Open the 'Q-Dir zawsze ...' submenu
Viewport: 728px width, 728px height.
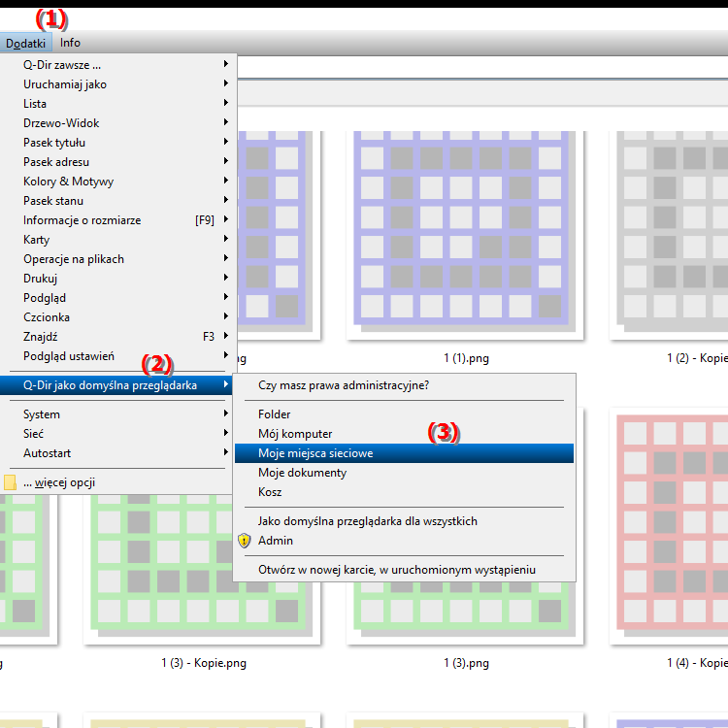[x=117, y=65]
